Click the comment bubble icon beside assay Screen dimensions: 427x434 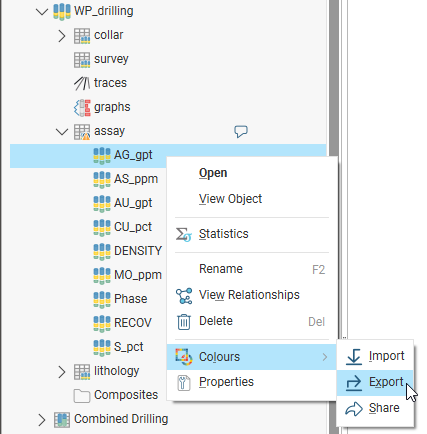coord(241,131)
